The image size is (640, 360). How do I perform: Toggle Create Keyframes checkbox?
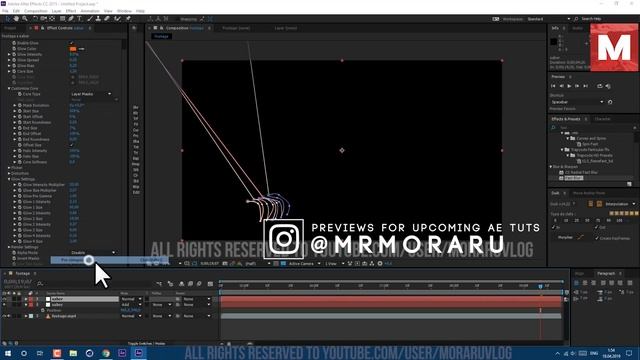(x=597, y=238)
